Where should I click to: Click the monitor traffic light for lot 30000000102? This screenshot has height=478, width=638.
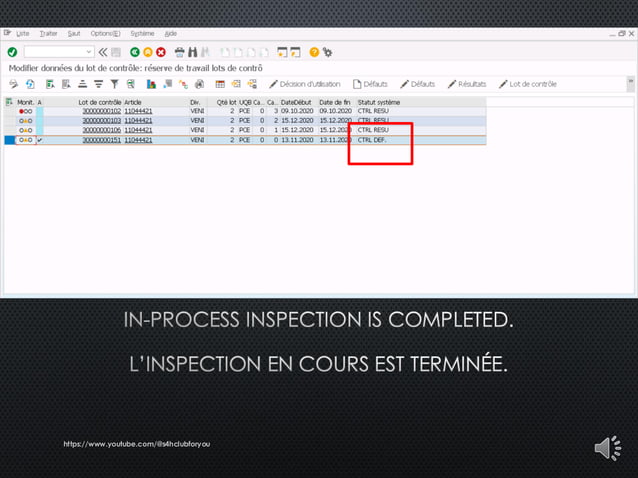[26, 111]
